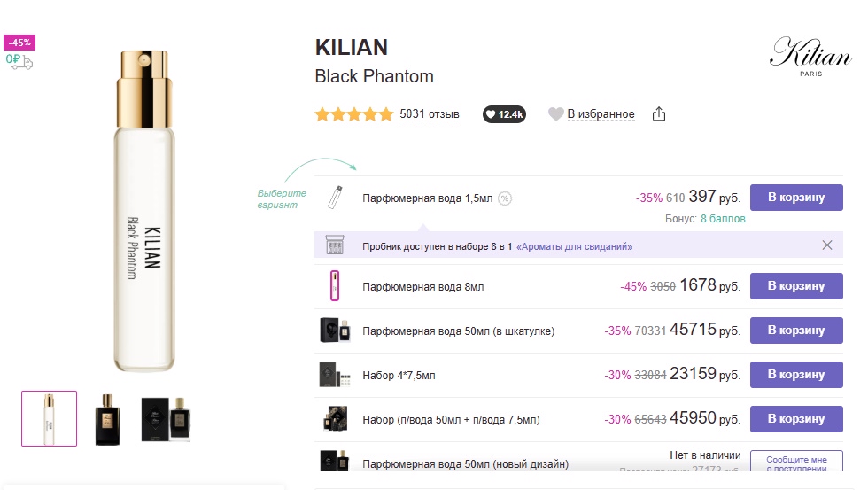Click the 8-in-1 sample set icon
This screenshot has height=490, width=868.
[335, 245]
